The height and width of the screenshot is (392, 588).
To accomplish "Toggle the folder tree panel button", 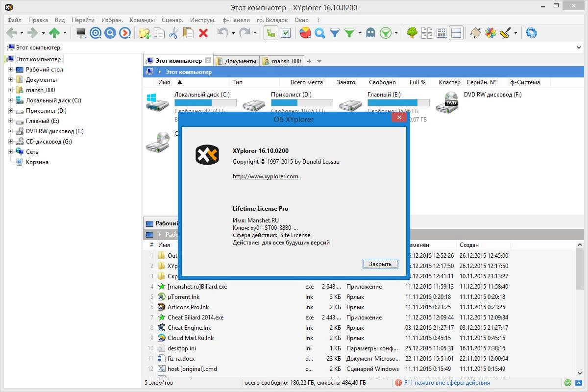I will tap(271, 33).
